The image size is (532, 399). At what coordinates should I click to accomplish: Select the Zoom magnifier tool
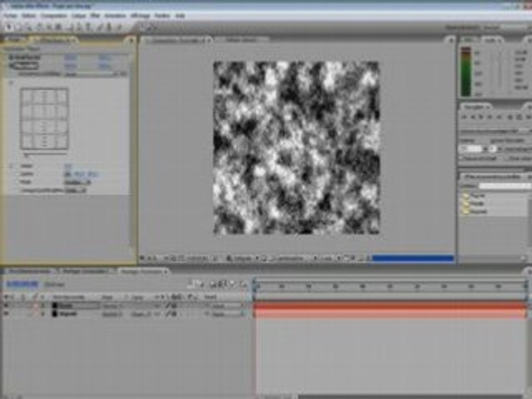click(29, 28)
